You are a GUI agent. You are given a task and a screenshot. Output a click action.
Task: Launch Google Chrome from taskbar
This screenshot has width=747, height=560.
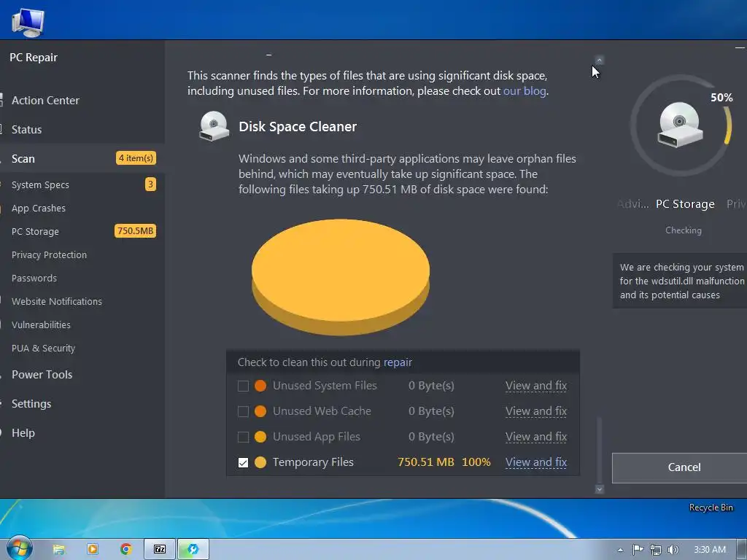pos(126,549)
